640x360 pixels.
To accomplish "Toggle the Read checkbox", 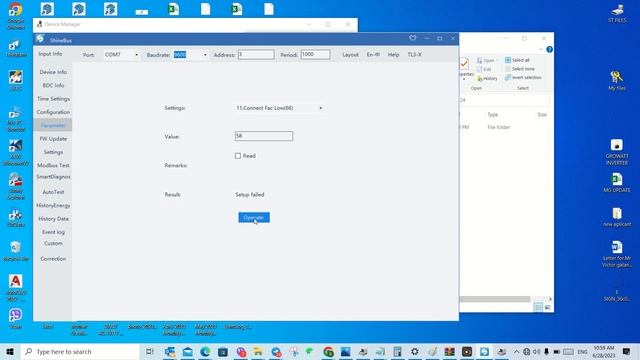I will (238, 156).
